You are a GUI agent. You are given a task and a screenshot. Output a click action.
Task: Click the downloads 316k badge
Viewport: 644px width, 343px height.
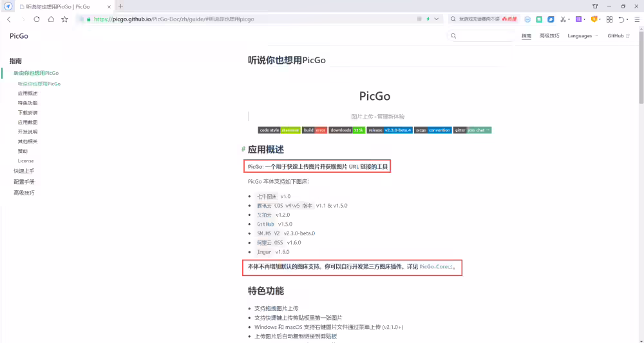(x=346, y=130)
